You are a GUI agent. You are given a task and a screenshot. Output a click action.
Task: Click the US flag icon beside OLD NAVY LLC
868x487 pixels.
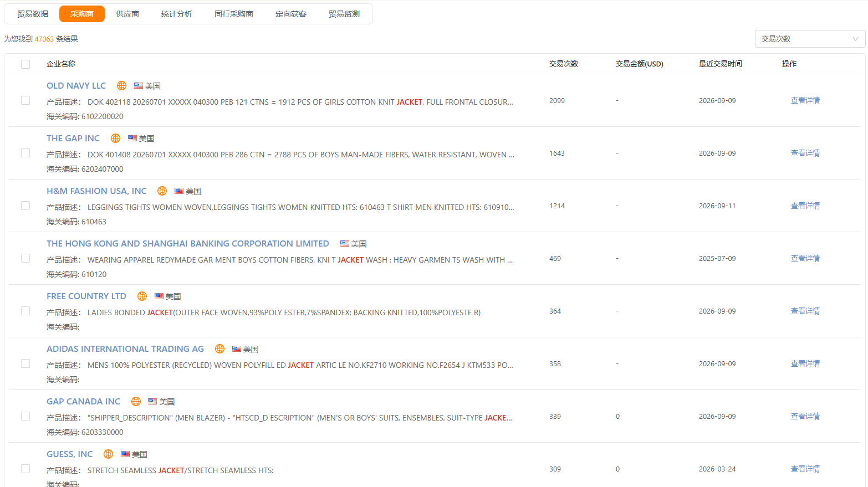[x=139, y=85]
